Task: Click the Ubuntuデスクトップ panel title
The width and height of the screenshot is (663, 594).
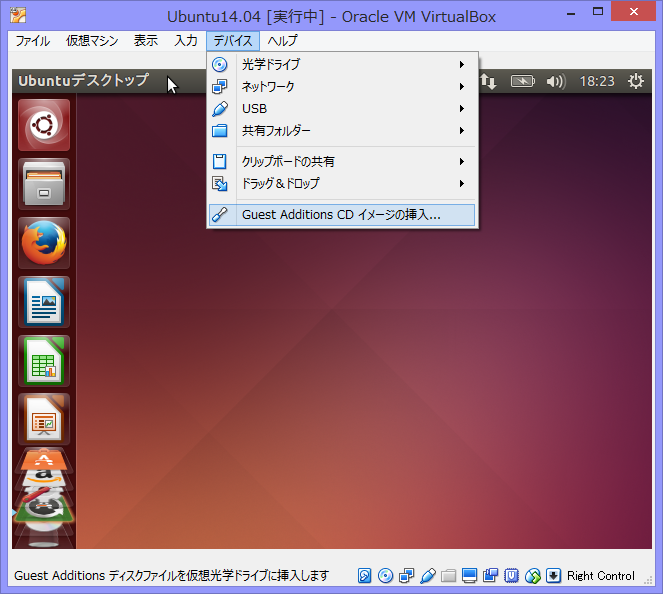Action: pyautogui.click(x=83, y=80)
